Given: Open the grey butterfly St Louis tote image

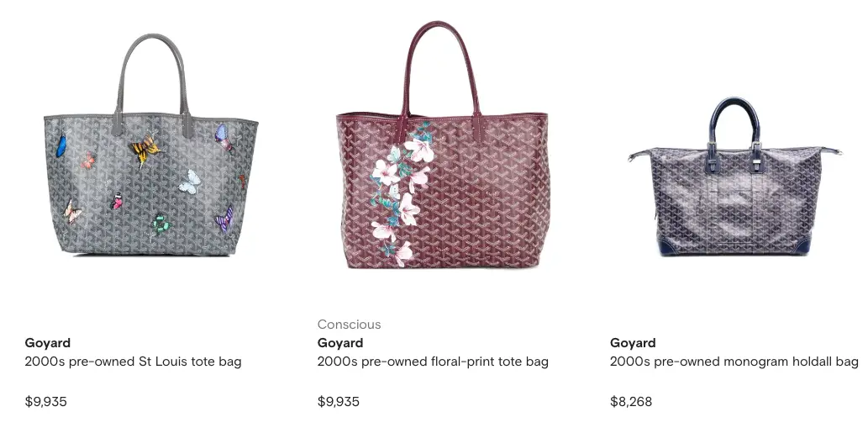Looking at the screenshot, I should point(150,145).
